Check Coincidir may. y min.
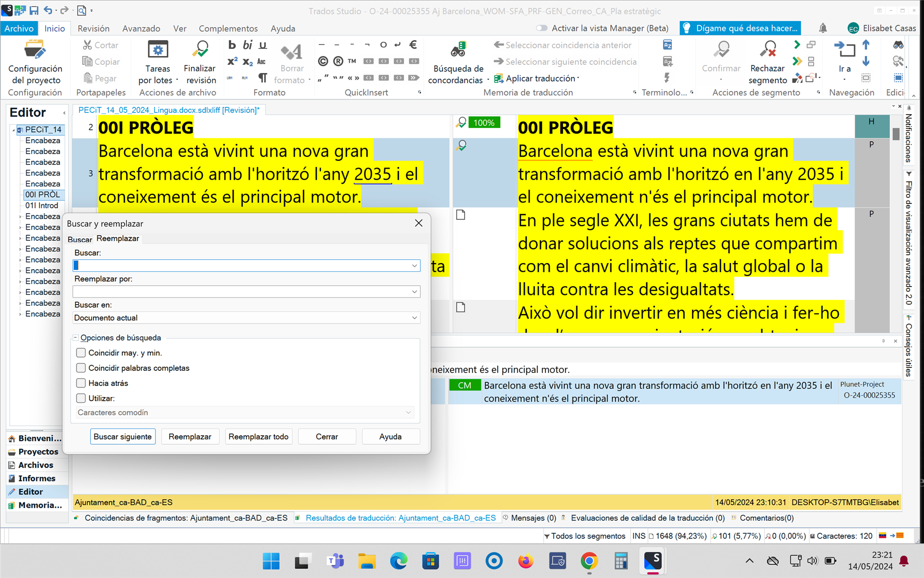This screenshot has height=578, width=924. click(81, 352)
